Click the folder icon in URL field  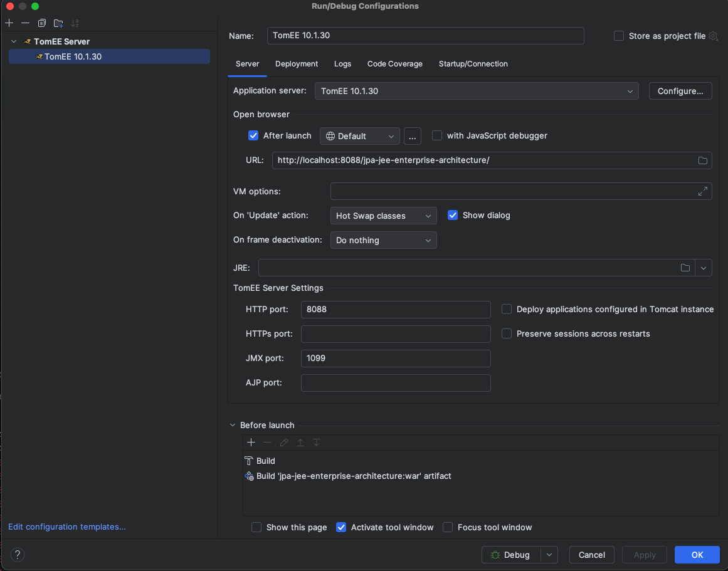tap(703, 160)
